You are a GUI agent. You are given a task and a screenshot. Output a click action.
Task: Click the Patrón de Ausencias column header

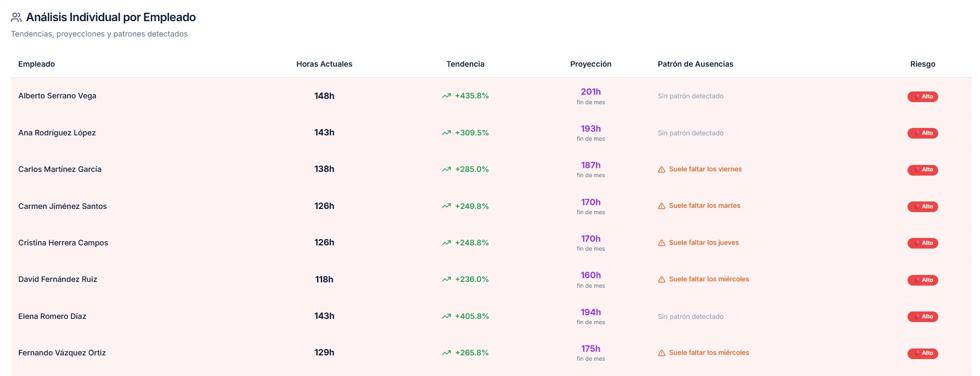coord(695,64)
